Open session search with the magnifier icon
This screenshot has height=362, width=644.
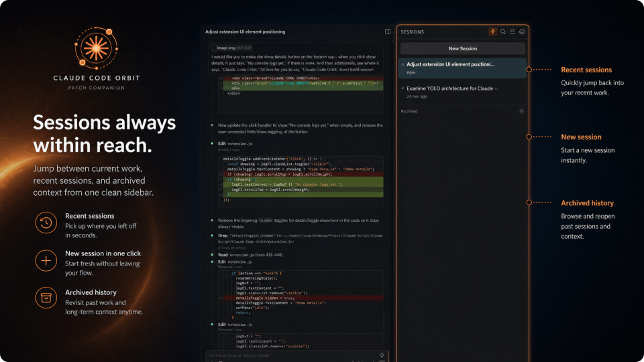click(x=502, y=32)
